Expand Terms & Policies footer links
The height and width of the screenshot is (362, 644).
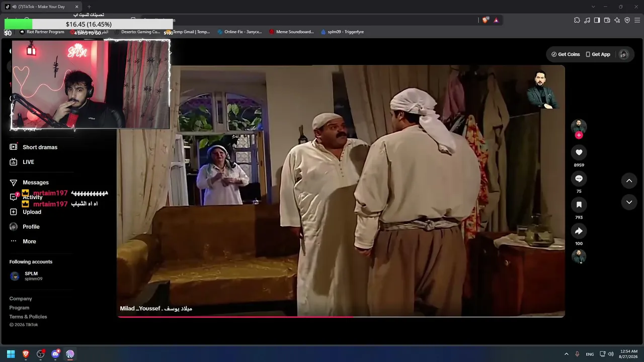(x=28, y=317)
